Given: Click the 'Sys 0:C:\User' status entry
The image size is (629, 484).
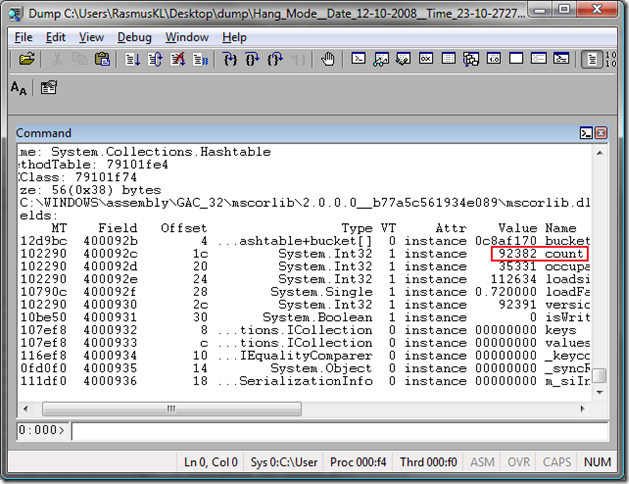Looking at the screenshot, I should (x=284, y=462).
